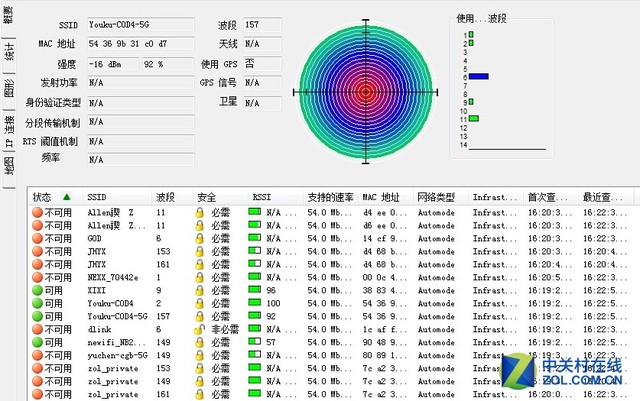Select the Allenj row with MAC d6 ee
This screenshot has width=640, height=401.
point(331,225)
